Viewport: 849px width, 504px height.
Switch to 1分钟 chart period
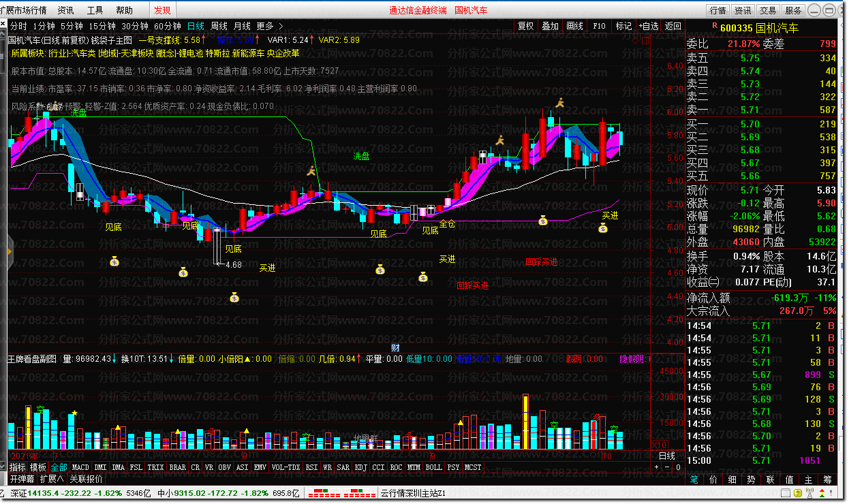click(44, 27)
